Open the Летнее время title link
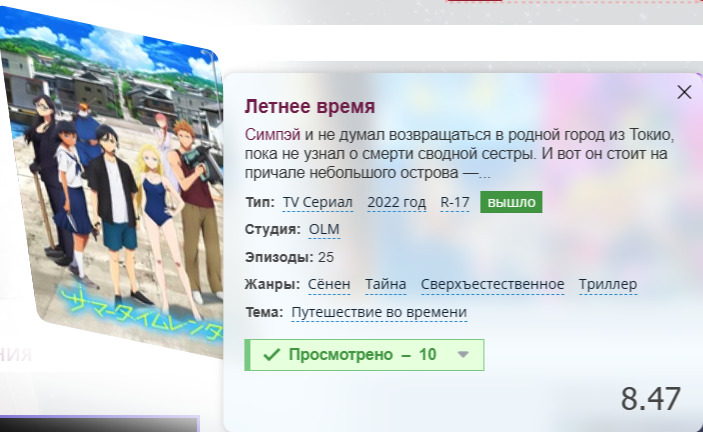Image resolution: width=703 pixels, height=432 pixels. click(x=309, y=106)
